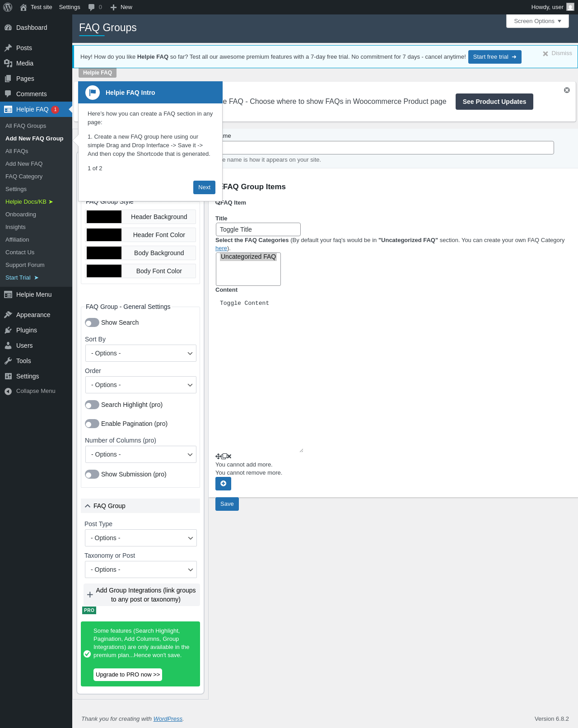578x728 pixels.
Task: Click the Helpie Menu icon
Action: (8, 294)
